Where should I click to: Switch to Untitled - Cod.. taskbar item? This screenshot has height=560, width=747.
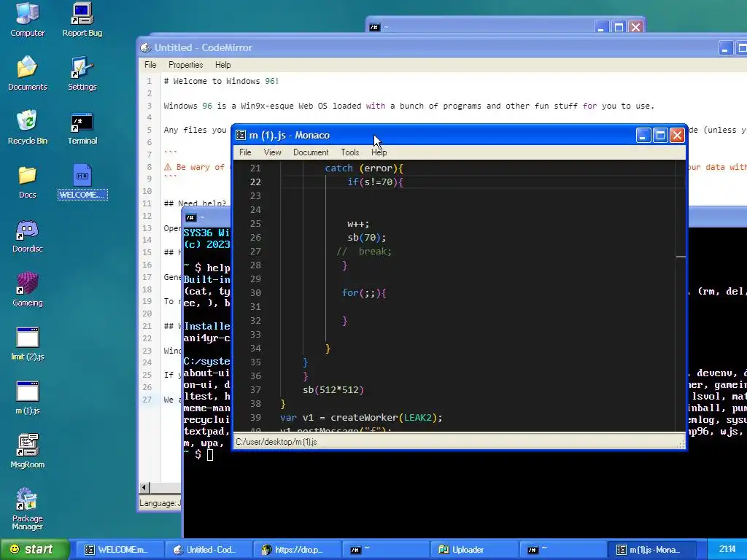click(210, 550)
